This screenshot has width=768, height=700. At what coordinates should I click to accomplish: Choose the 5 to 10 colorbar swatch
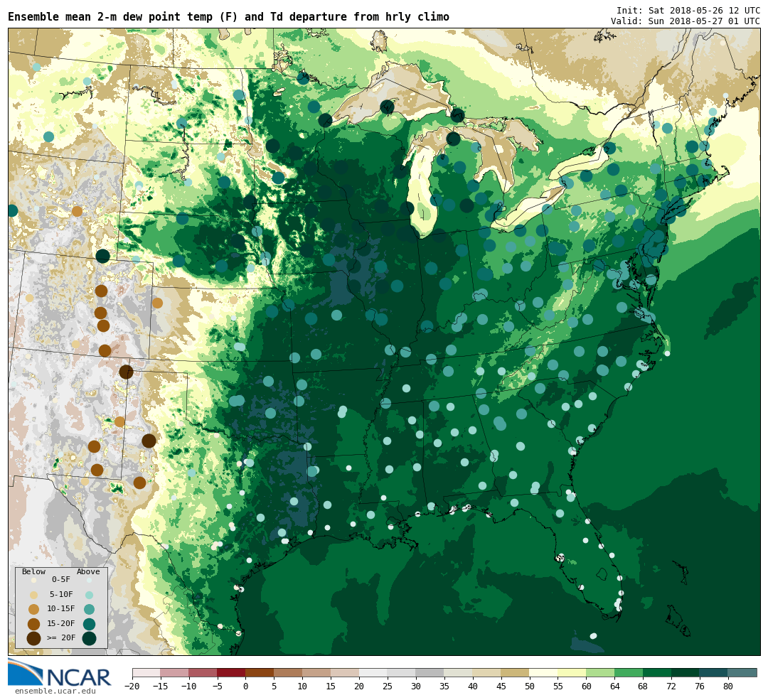coord(288,672)
